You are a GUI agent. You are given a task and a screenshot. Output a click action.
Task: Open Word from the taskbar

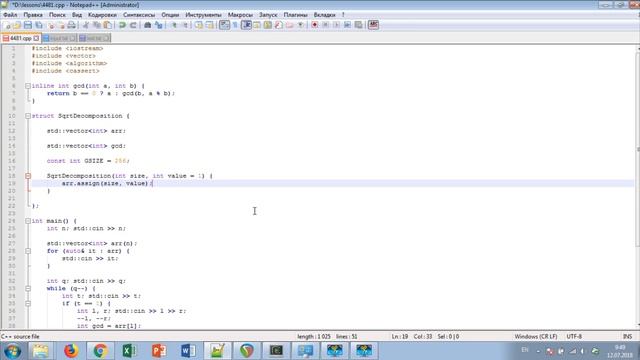[188, 351]
